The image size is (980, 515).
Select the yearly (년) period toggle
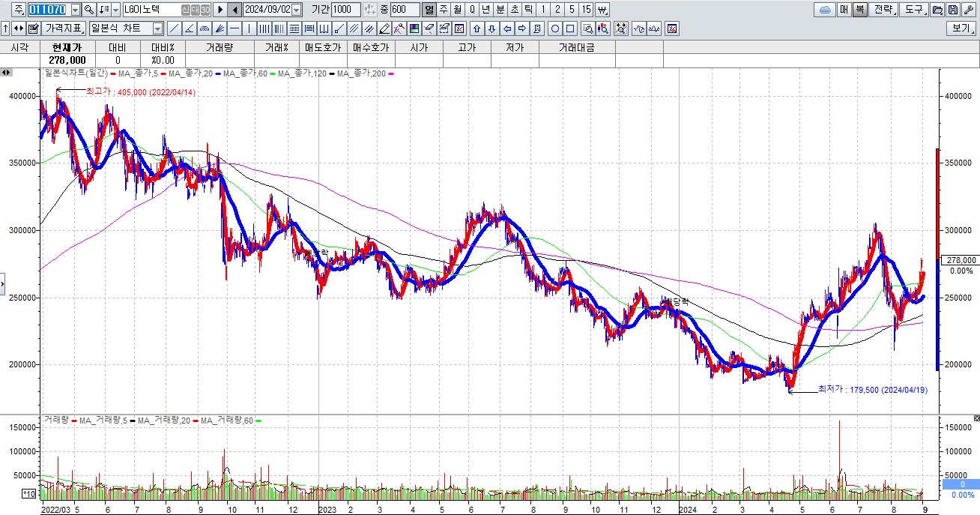pyautogui.click(x=486, y=10)
